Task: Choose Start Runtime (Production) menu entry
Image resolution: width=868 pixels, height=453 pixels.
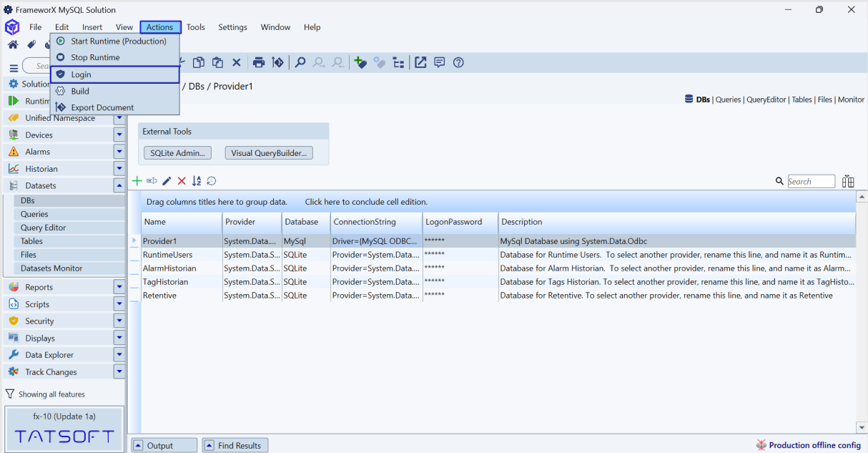Action: coord(118,41)
